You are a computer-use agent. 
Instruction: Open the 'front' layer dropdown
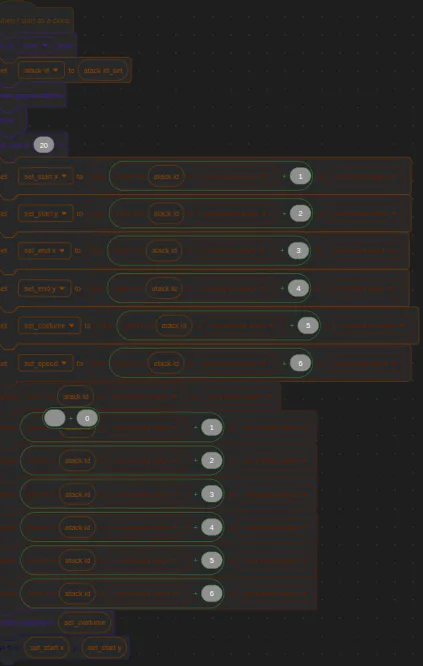tap(36, 45)
